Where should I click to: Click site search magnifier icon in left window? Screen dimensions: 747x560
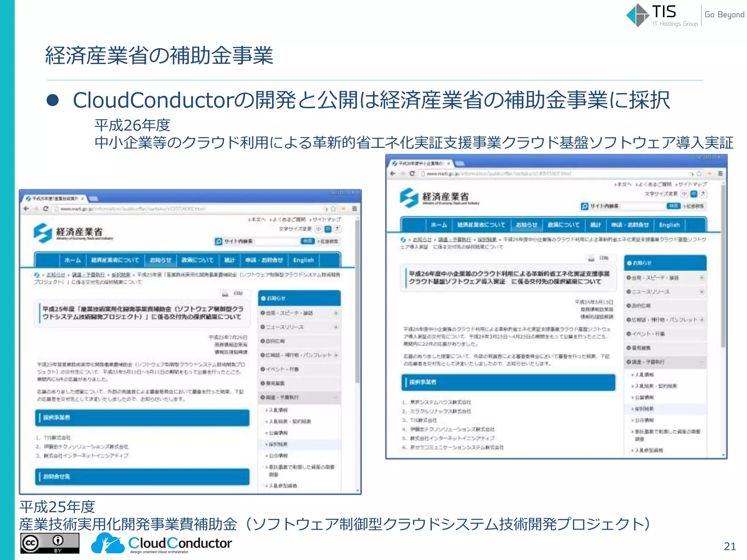pyautogui.click(x=218, y=241)
